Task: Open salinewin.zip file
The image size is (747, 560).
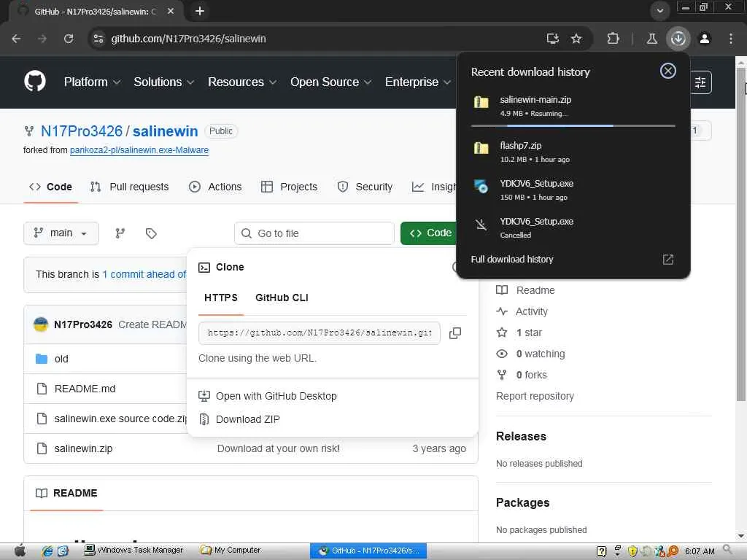Action: (83, 448)
